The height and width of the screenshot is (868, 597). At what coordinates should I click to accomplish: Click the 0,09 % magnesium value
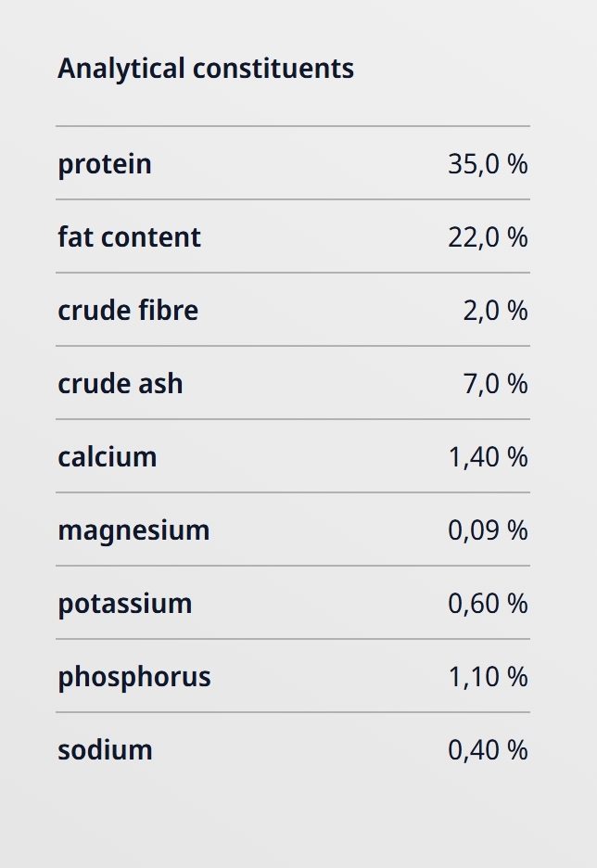pos(488,530)
